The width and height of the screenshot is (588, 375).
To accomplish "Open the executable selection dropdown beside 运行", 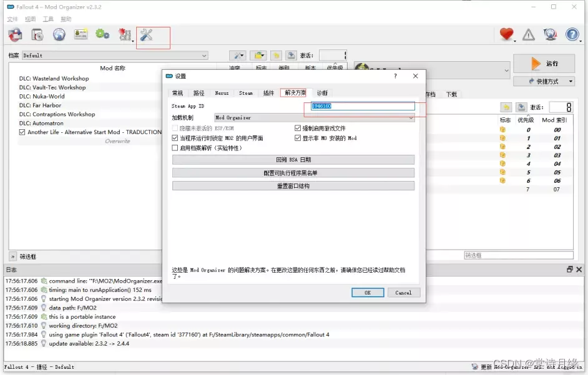I will 432,70.
